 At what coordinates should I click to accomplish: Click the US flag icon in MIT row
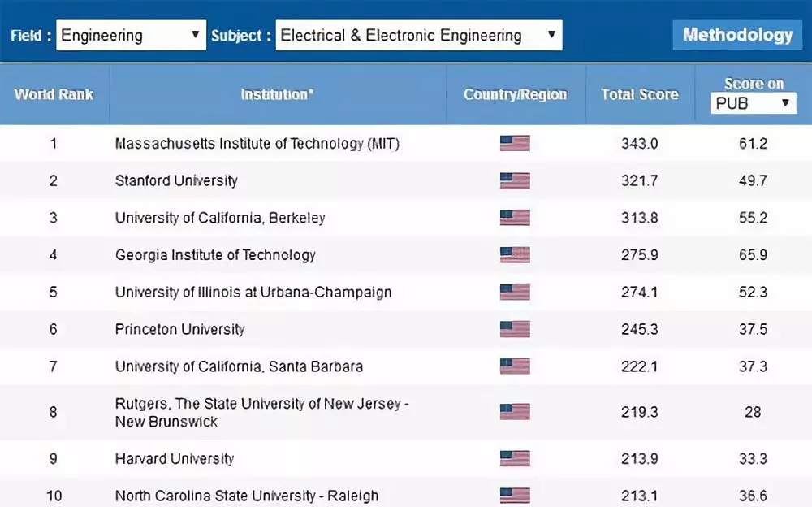click(x=515, y=144)
